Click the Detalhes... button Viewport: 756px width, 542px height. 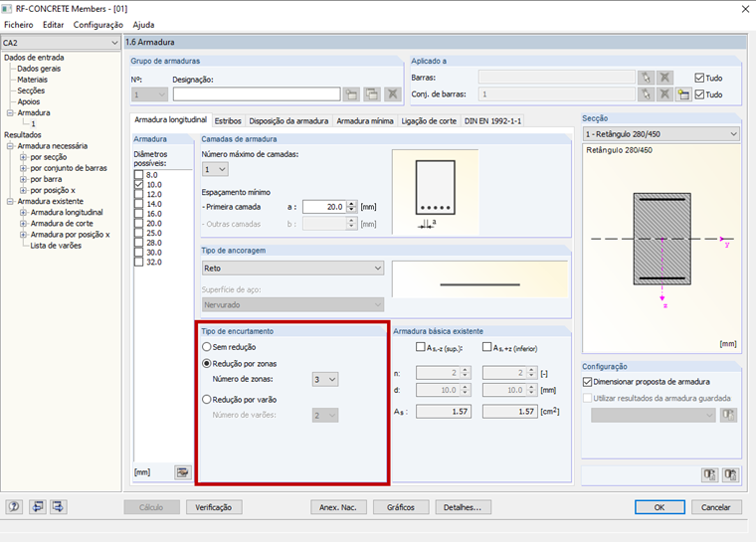pyautogui.click(x=463, y=507)
